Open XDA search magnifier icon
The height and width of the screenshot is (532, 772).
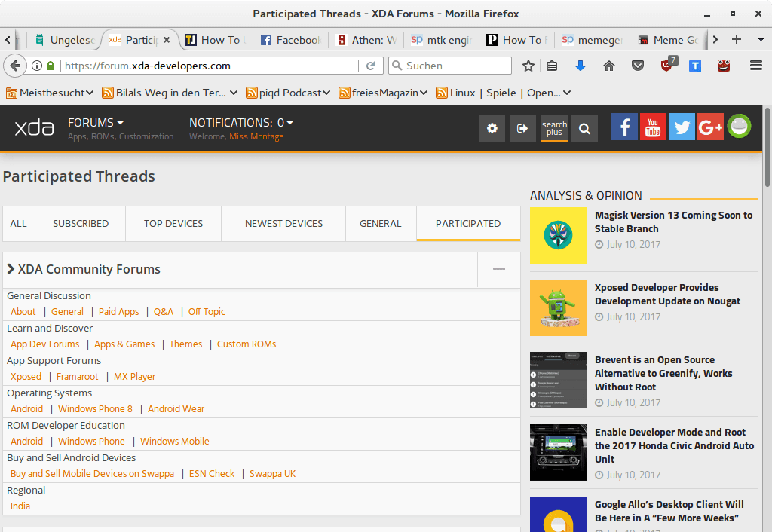tap(584, 129)
